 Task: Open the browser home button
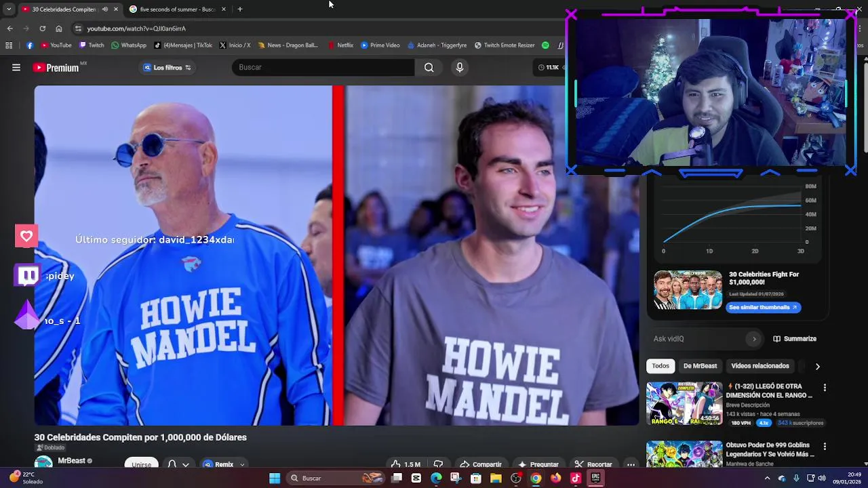pyautogui.click(x=59, y=28)
